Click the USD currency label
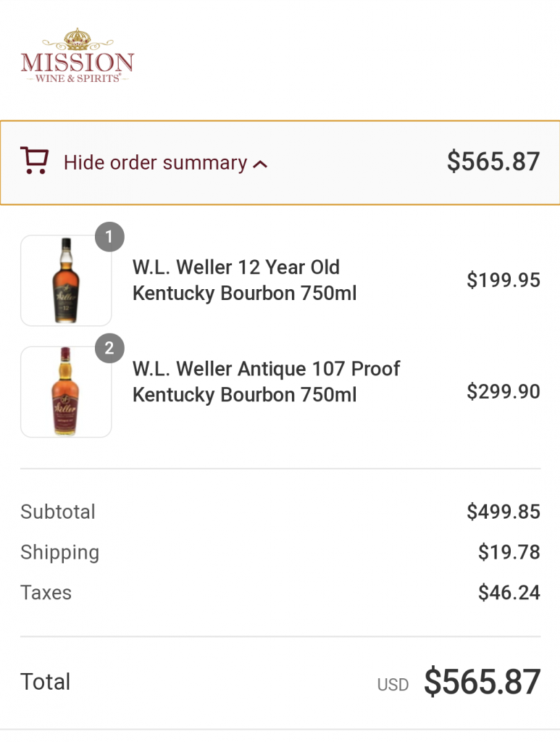Screen dimensions: 560x742 [x=393, y=685]
